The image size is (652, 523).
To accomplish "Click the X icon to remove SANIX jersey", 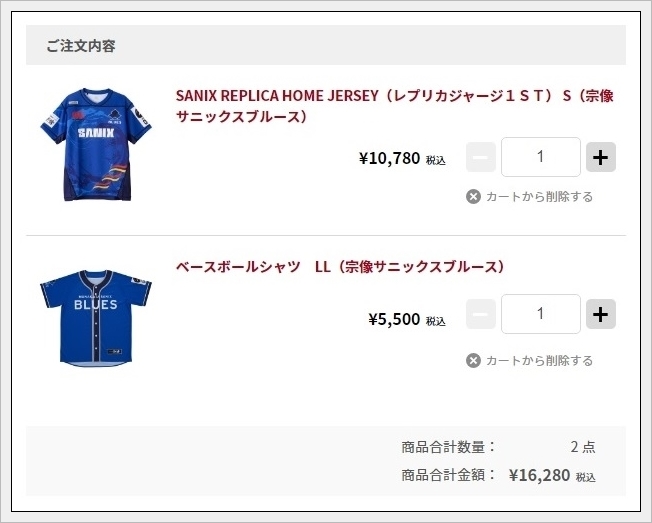I will [x=474, y=196].
